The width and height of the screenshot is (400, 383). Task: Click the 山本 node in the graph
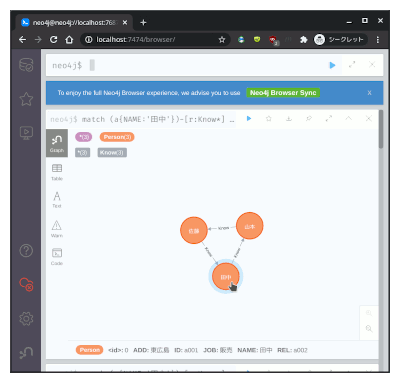pyautogui.click(x=249, y=226)
